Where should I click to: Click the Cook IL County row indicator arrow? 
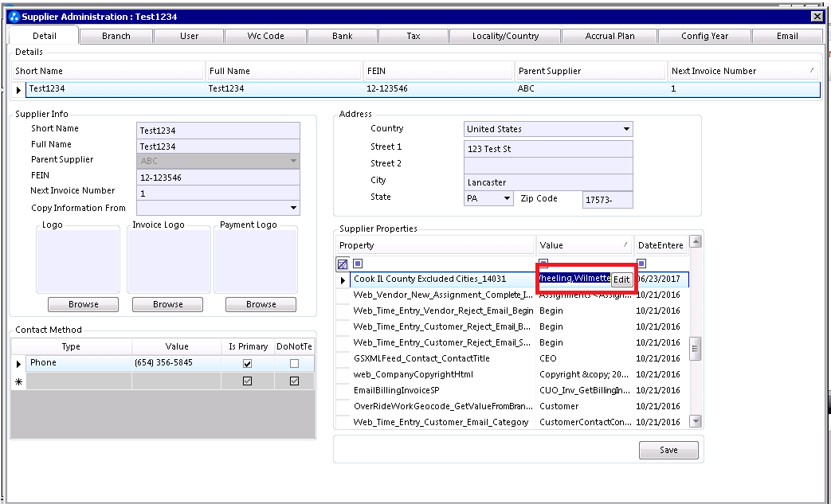343,279
